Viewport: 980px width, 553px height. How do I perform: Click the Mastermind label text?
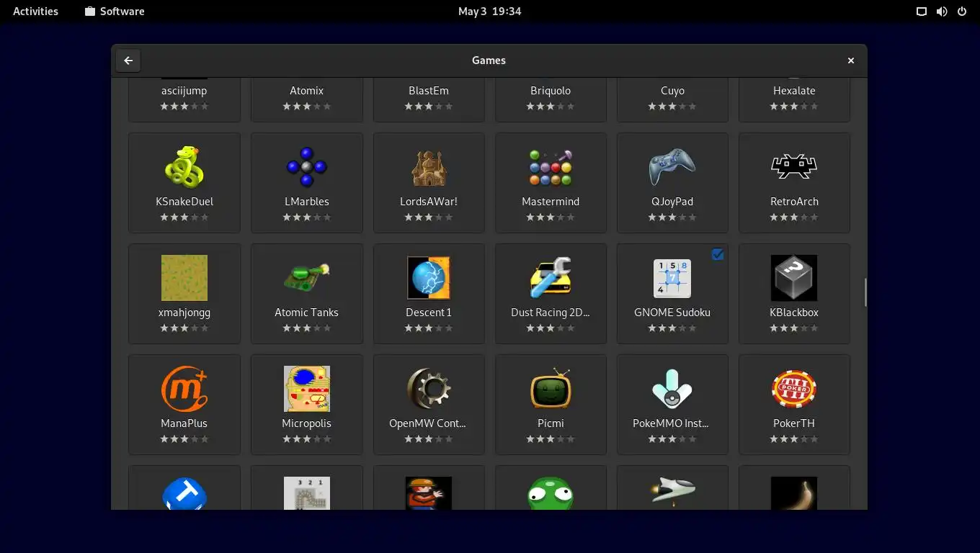coord(551,202)
